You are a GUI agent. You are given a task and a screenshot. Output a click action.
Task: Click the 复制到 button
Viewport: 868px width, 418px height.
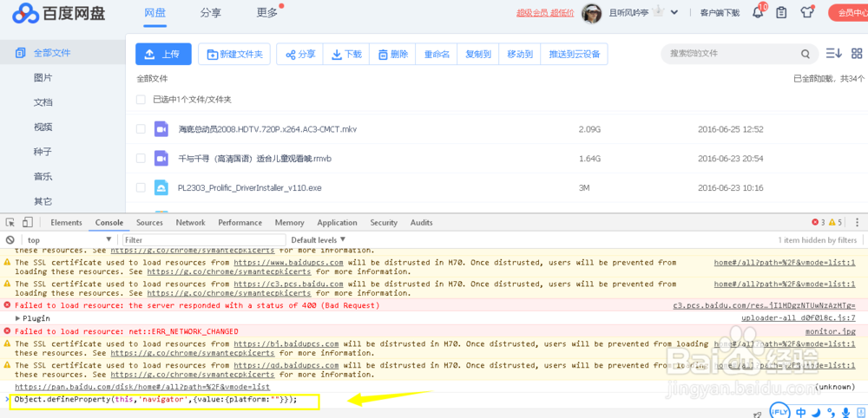478,54
